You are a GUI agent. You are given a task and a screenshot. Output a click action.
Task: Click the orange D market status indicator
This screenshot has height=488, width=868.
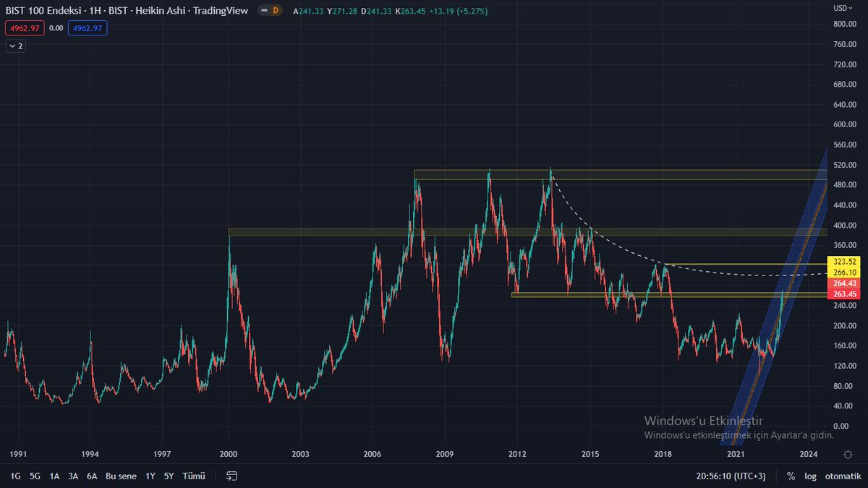click(x=275, y=10)
